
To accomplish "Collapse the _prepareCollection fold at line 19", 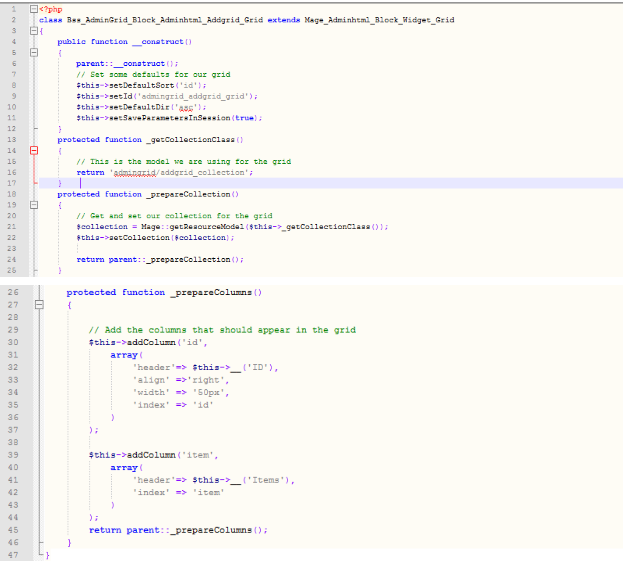I will click(x=34, y=205).
